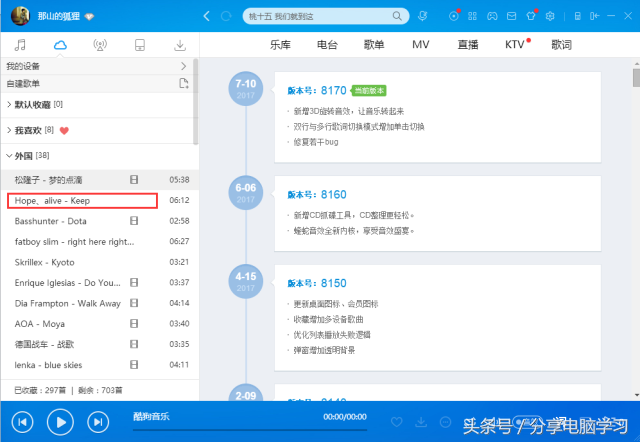
Task: Select song Hope、alive - Keep
Action: (100, 200)
